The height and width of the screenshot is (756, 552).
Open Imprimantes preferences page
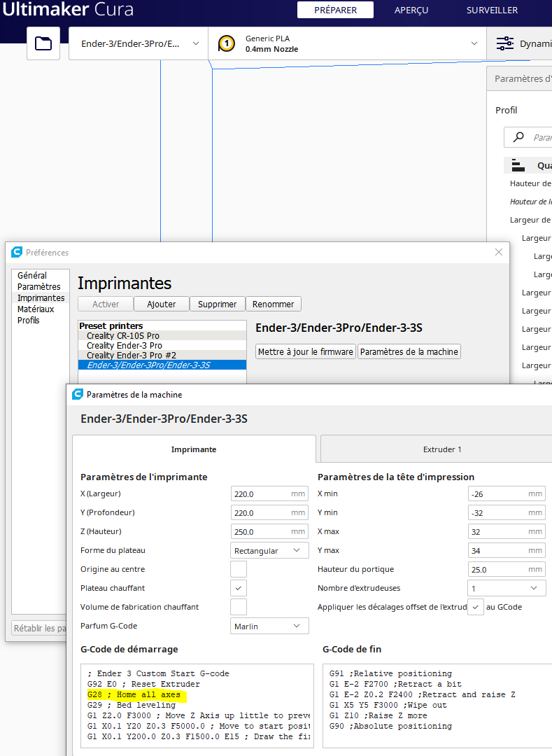(x=41, y=298)
